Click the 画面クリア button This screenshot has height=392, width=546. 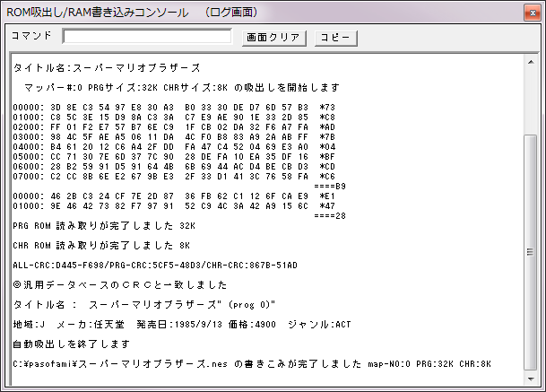[x=274, y=38]
